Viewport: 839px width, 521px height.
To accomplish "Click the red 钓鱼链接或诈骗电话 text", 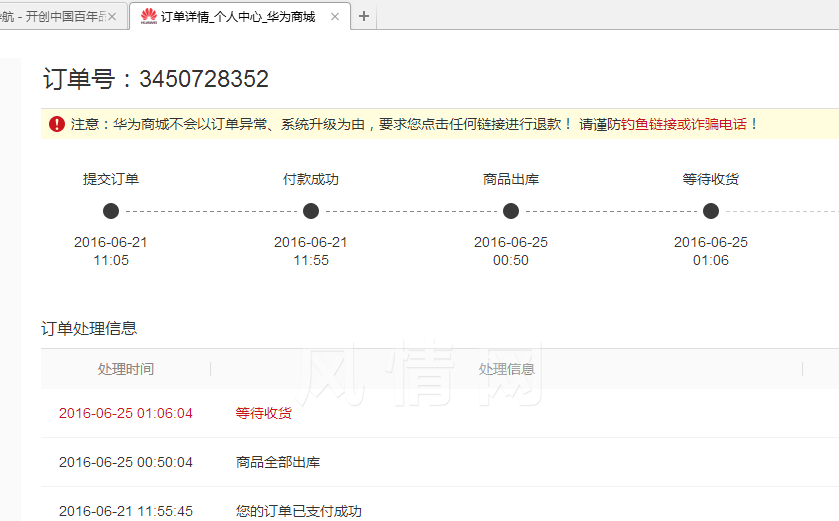I will (x=684, y=124).
